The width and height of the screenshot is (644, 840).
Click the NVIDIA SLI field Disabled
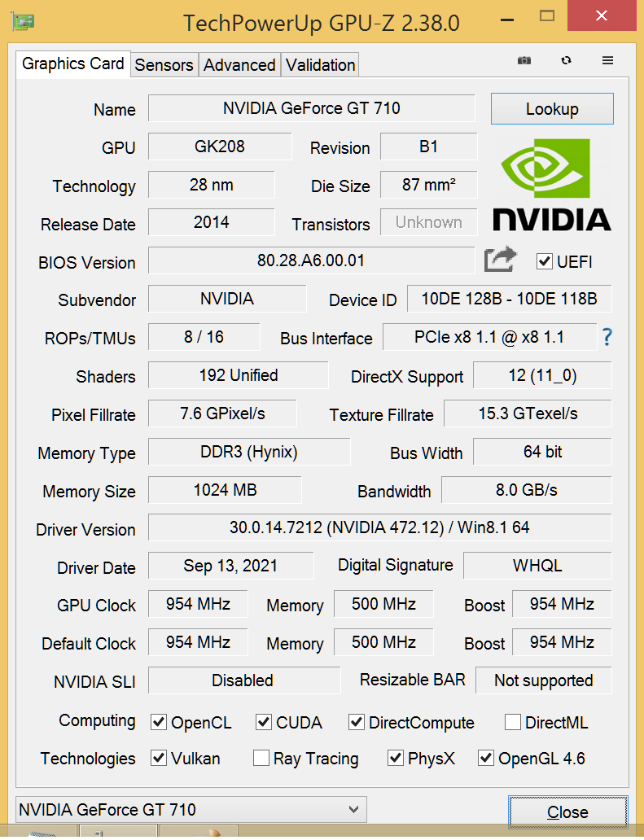[244, 680]
